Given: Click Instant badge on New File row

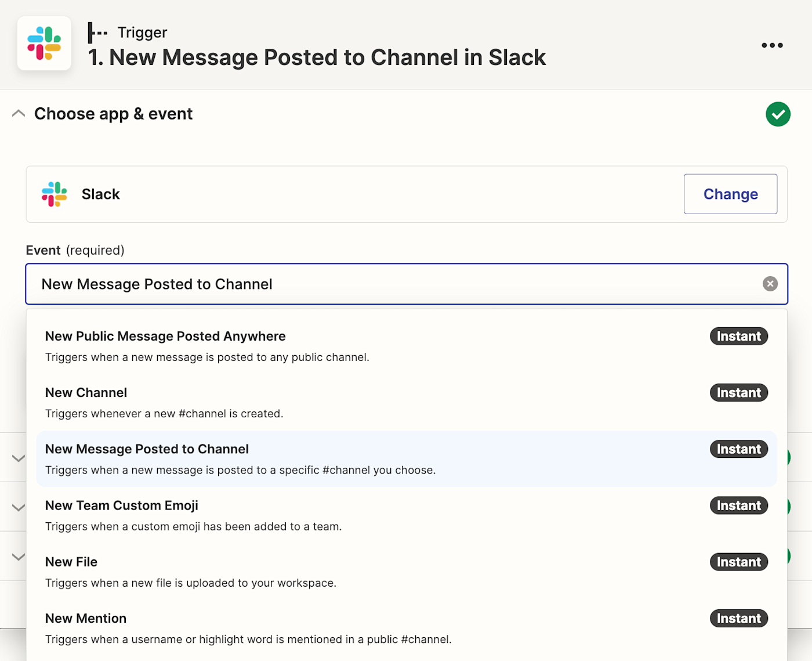Looking at the screenshot, I should coord(739,562).
